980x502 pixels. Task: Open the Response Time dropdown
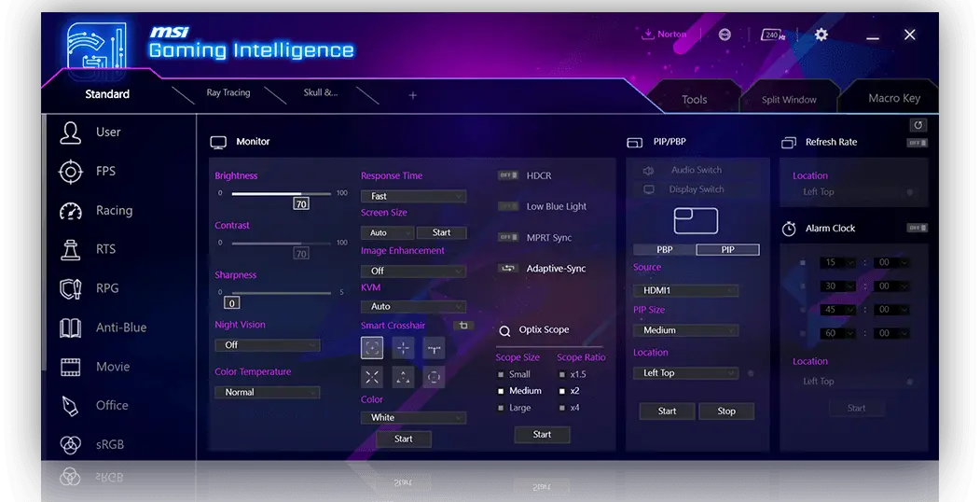[413, 196]
